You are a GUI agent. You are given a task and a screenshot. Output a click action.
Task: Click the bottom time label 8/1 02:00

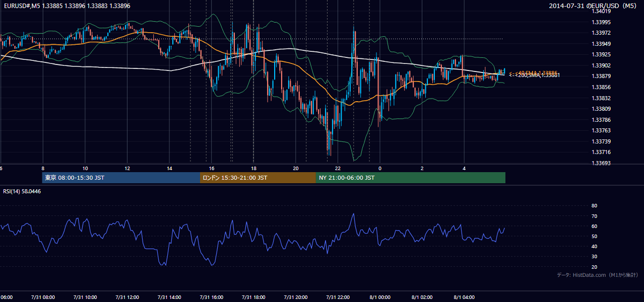[422, 297]
